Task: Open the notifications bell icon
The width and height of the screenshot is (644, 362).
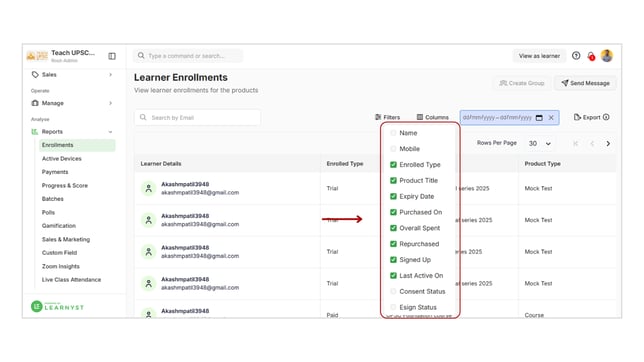Action: tap(591, 56)
